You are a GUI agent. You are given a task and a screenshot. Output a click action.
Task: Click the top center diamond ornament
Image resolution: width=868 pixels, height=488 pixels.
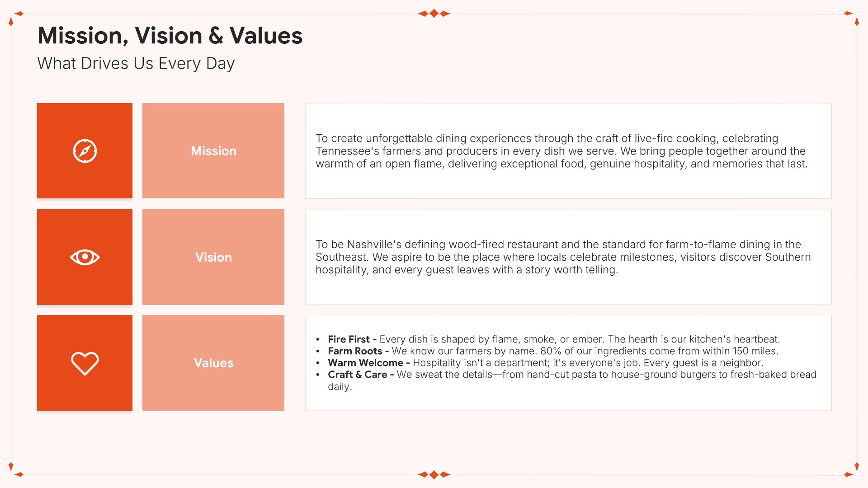(434, 14)
